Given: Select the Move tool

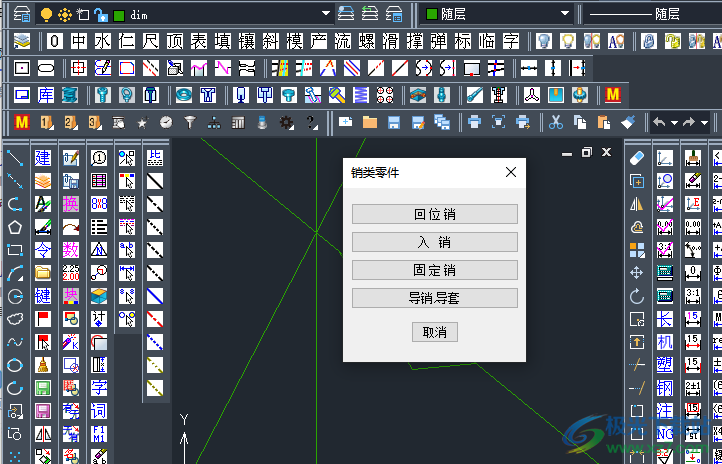Looking at the screenshot, I should (x=637, y=273).
